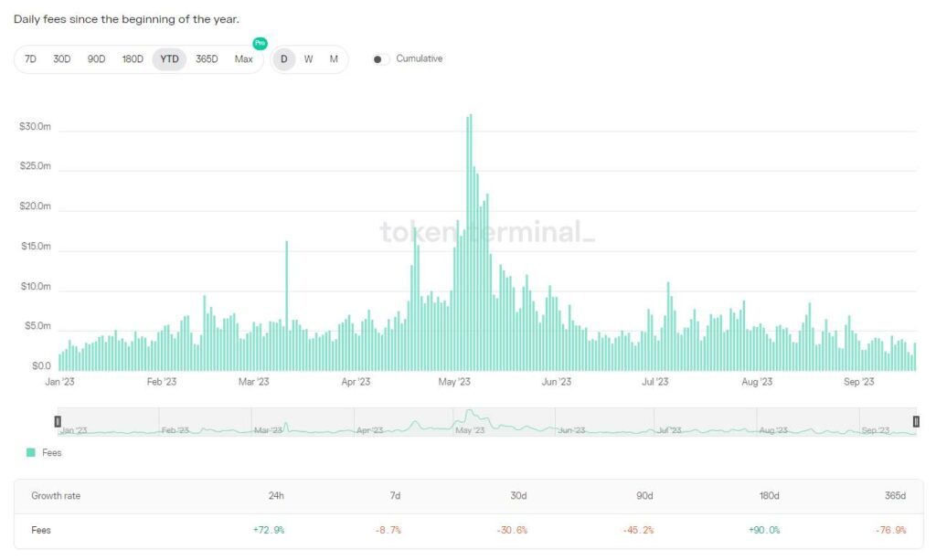
Task: Click the 30d growth value -30.6%
Action: pos(512,530)
